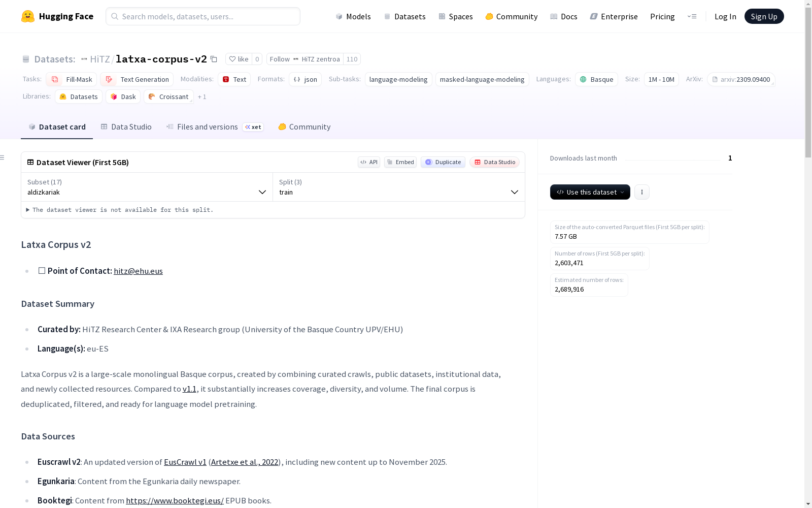Switch to the Dataset card tab
Screen dimensions: 812x508
(x=57, y=127)
